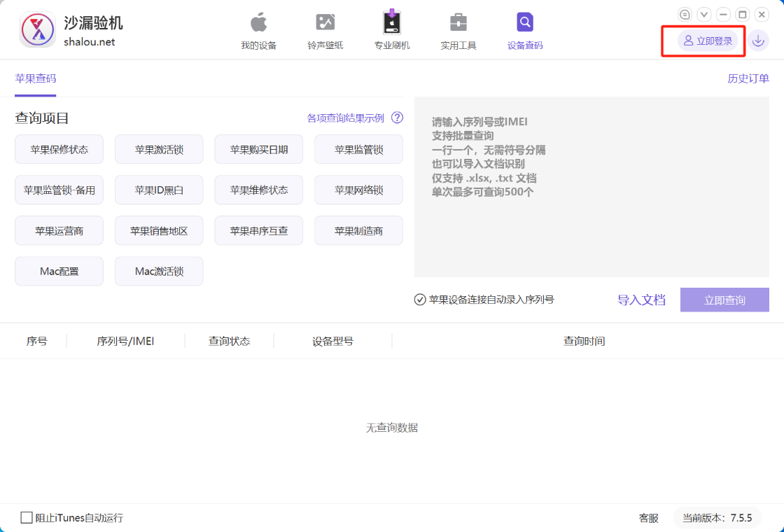Open 历史订单 order history
This screenshot has height=532, width=784.
748,78
